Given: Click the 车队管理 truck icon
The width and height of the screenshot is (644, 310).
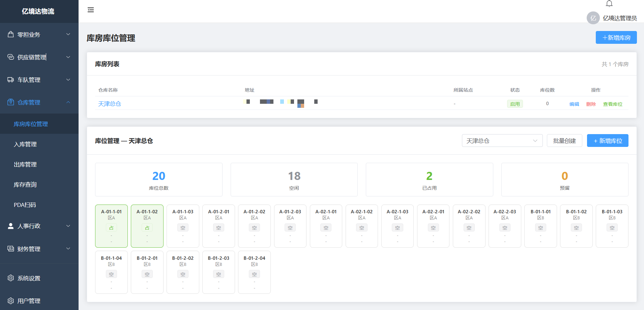Looking at the screenshot, I should [x=11, y=80].
